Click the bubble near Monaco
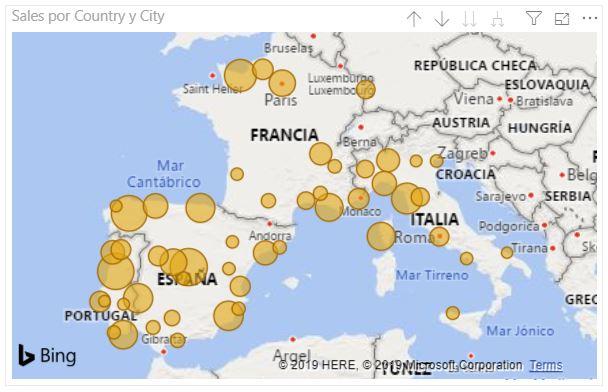 (x=359, y=198)
